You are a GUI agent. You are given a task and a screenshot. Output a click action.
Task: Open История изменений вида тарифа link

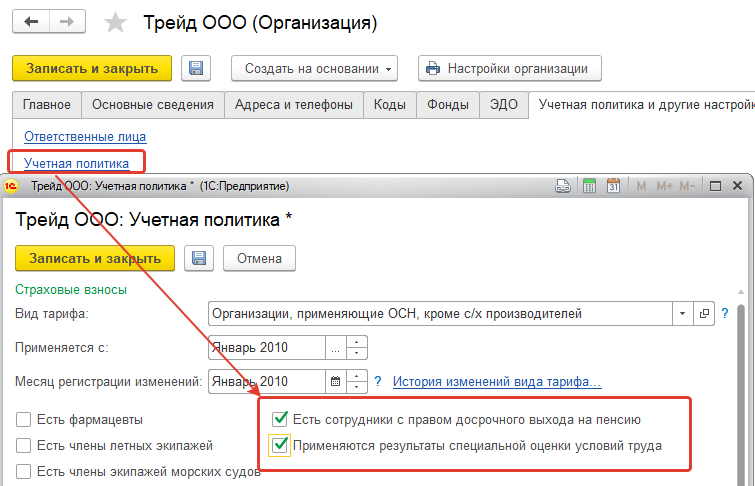[x=497, y=381]
